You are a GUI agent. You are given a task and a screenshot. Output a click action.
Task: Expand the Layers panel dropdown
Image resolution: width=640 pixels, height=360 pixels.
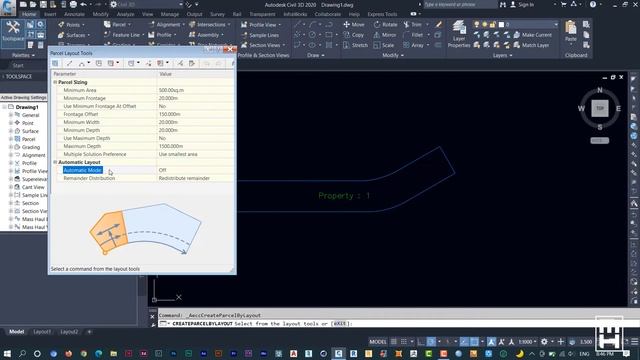pyautogui.click(x=502, y=55)
